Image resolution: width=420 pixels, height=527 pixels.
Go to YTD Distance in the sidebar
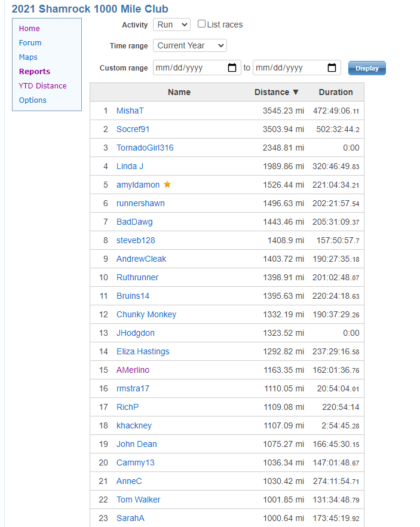(42, 85)
